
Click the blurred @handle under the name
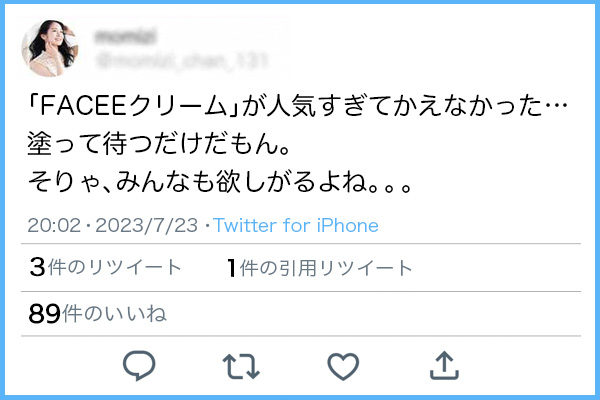182,61
